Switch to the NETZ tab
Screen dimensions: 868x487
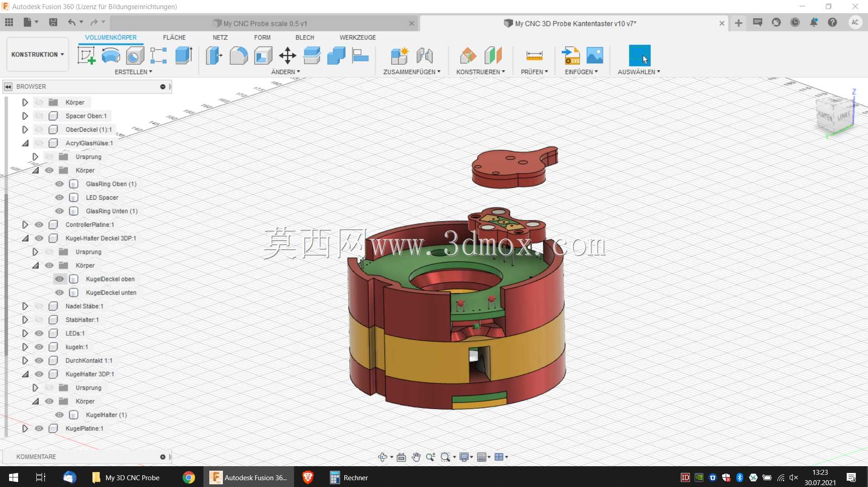point(220,38)
